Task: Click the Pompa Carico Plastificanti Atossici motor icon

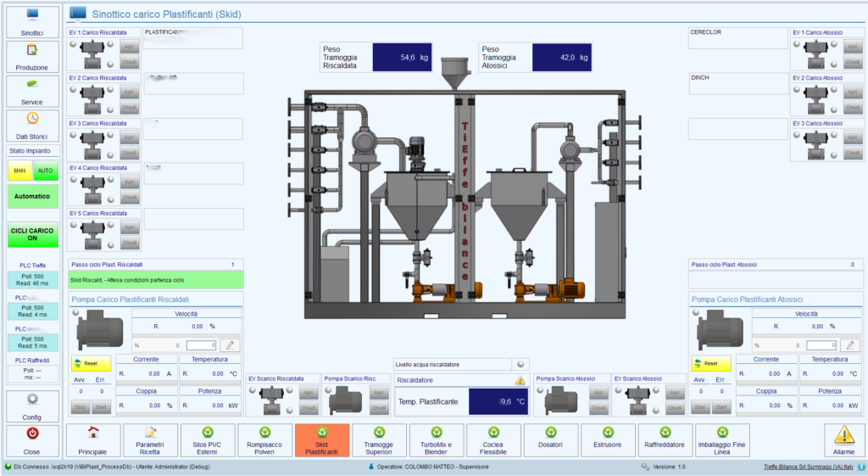Action: tap(720, 331)
